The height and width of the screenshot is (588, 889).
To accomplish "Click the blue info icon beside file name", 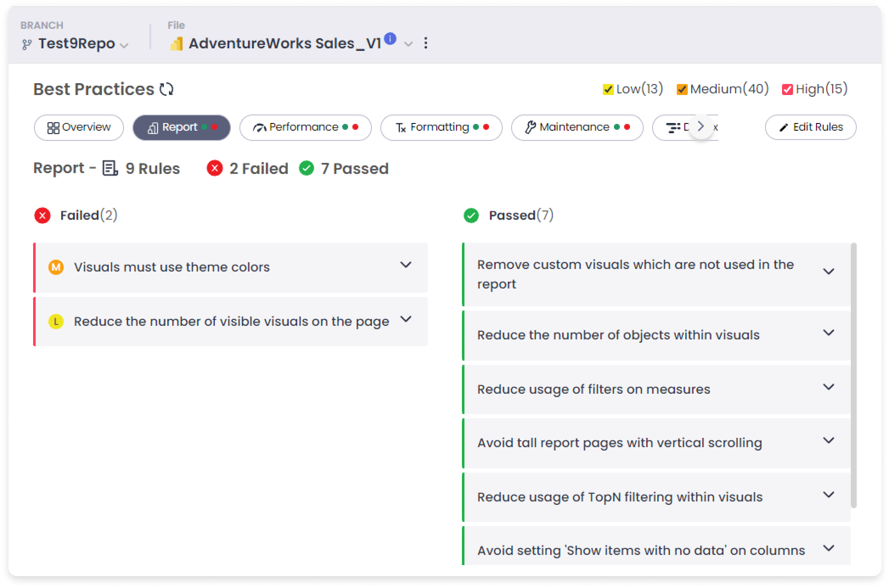I will coord(390,39).
